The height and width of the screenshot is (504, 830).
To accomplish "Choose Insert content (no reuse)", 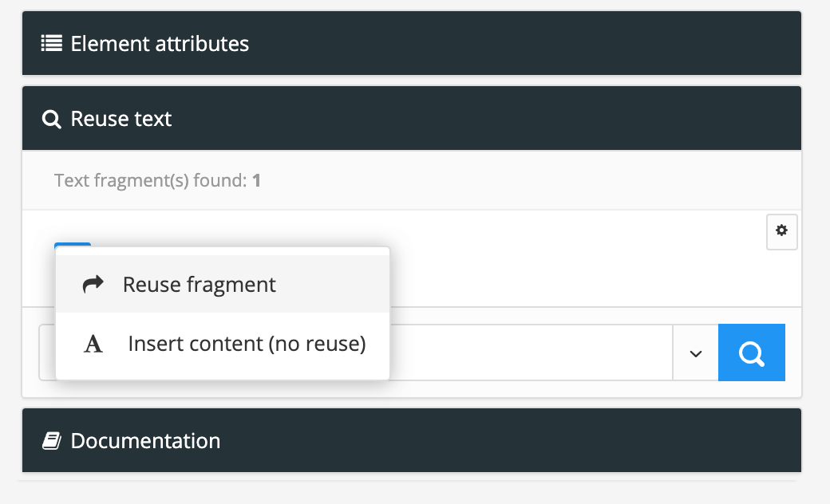I will [245, 343].
